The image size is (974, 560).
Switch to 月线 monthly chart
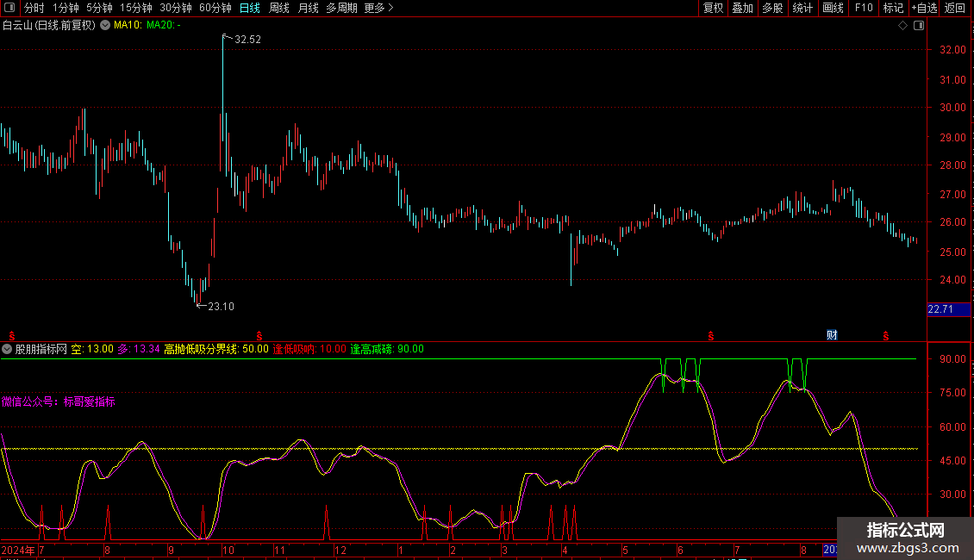click(308, 8)
